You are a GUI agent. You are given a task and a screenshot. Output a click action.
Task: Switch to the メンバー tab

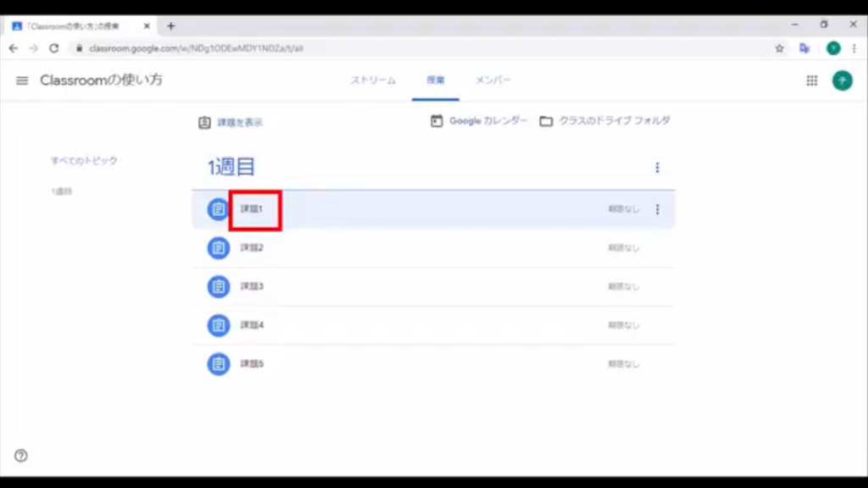click(492, 80)
